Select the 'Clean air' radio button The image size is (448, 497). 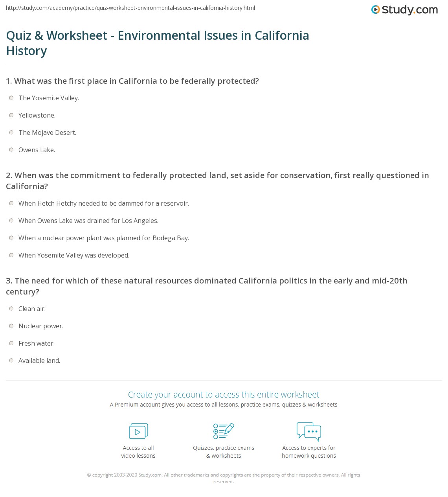pos(11,309)
